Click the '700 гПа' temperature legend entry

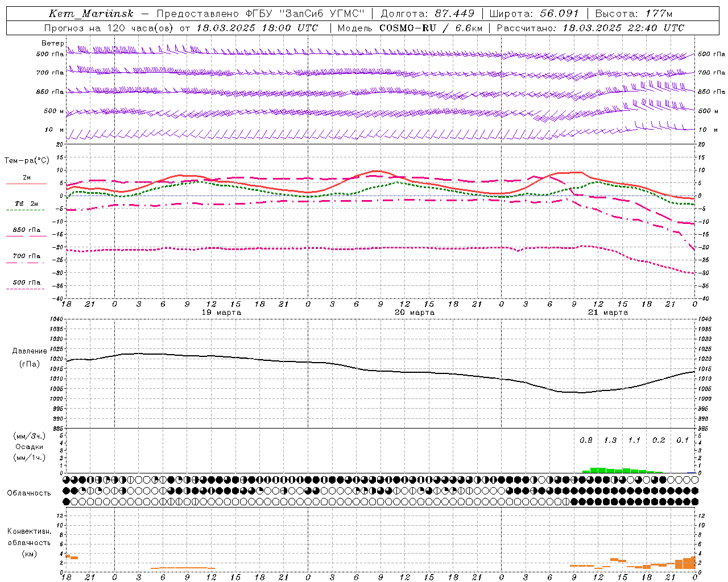[x=27, y=256]
